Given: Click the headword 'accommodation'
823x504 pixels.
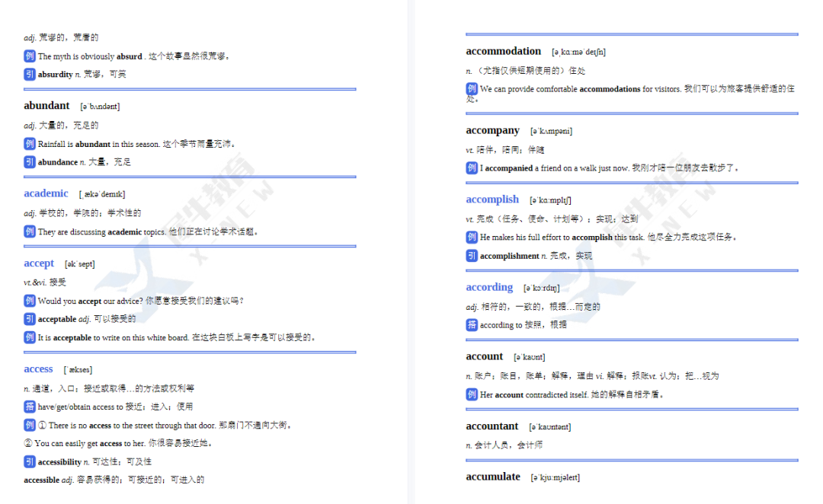Looking at the screenshot, I should click(503, 51).
